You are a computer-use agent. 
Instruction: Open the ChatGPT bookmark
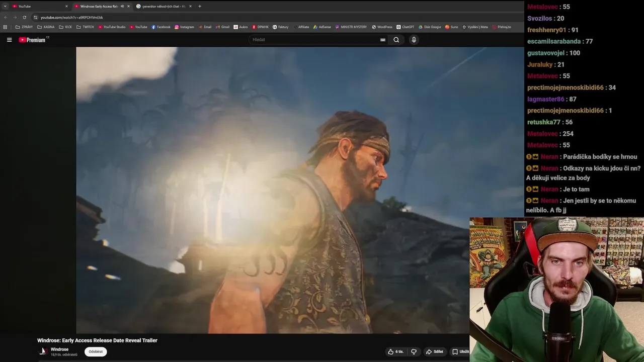[405, 27]
